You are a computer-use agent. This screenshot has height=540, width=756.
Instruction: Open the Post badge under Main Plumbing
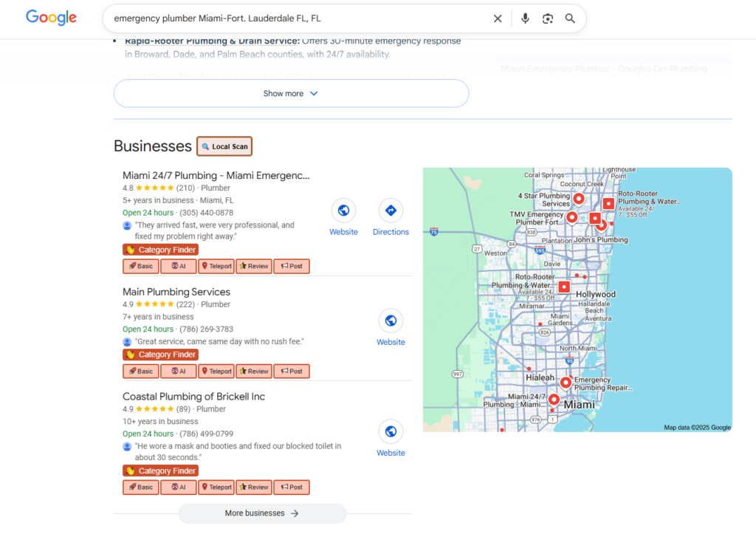pyautogui.click(x=292, y=371)
